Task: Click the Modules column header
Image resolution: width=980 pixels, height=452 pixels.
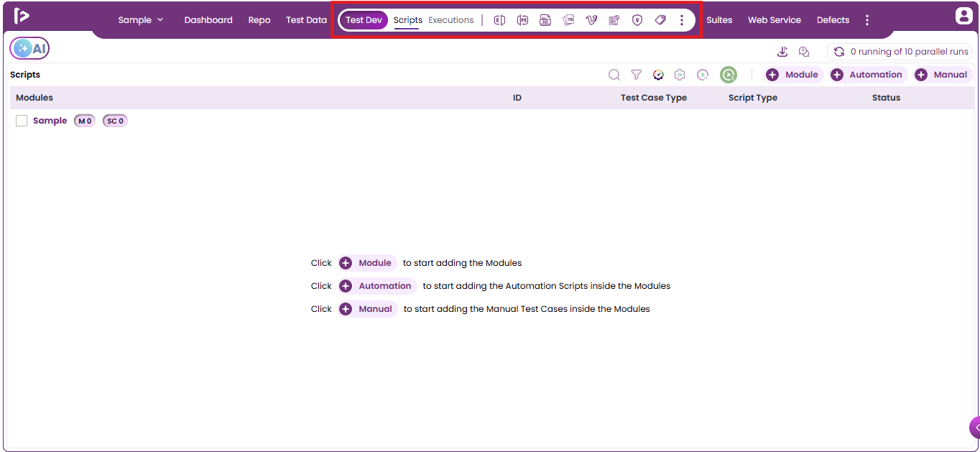Action: tap(34, 98)
